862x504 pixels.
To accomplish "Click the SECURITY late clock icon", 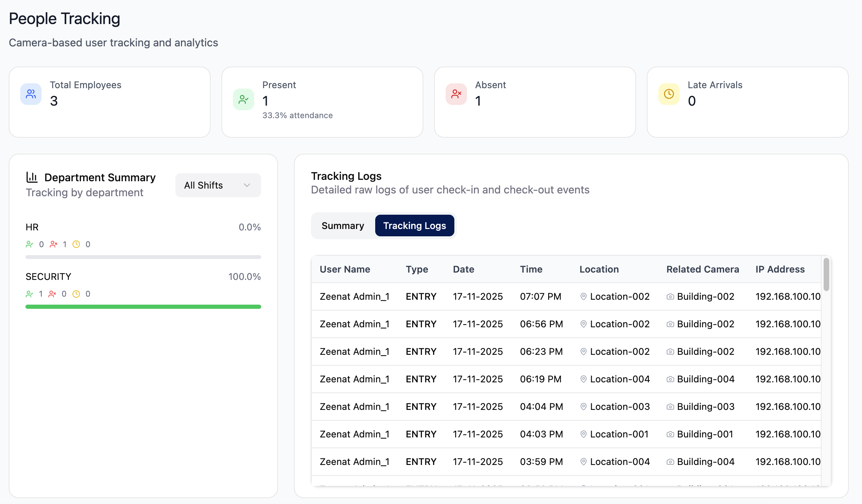I will [x=76, y=294].
